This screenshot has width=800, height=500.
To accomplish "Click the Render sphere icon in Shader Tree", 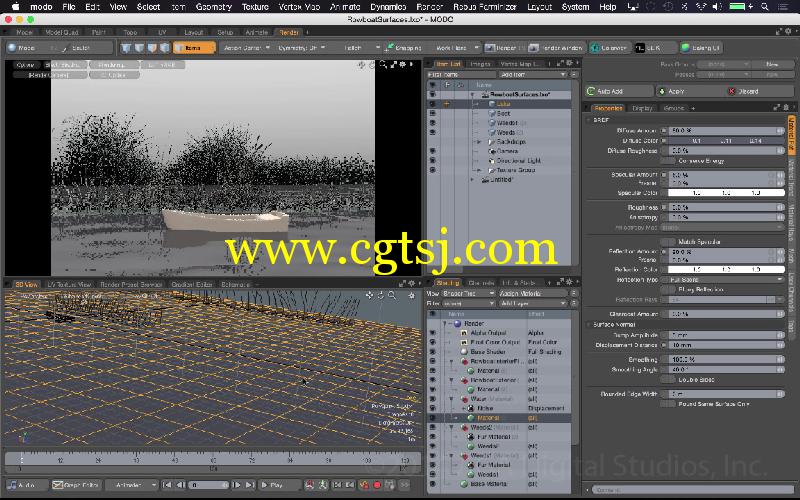I will [x=458, y=323].
